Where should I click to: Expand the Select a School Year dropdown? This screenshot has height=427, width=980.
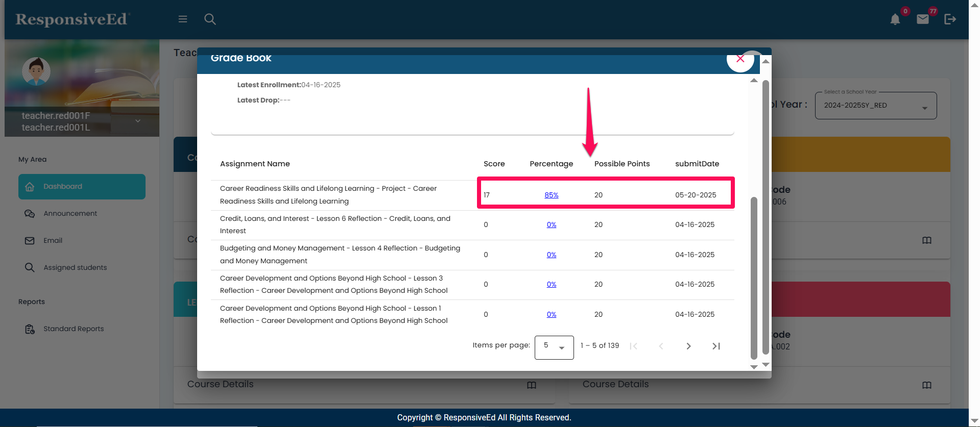click(x=875, y=106)
